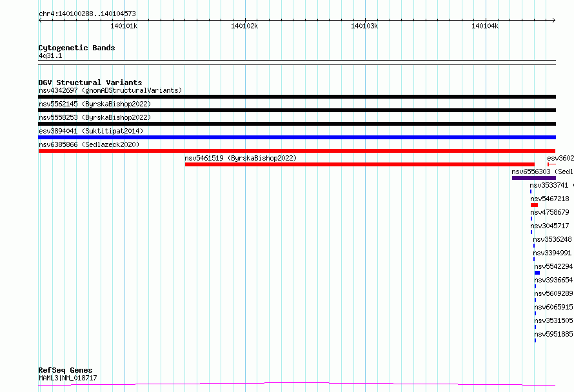
Task: Click the full-width red bar of nsv6385866
Action: click(297, 151)
